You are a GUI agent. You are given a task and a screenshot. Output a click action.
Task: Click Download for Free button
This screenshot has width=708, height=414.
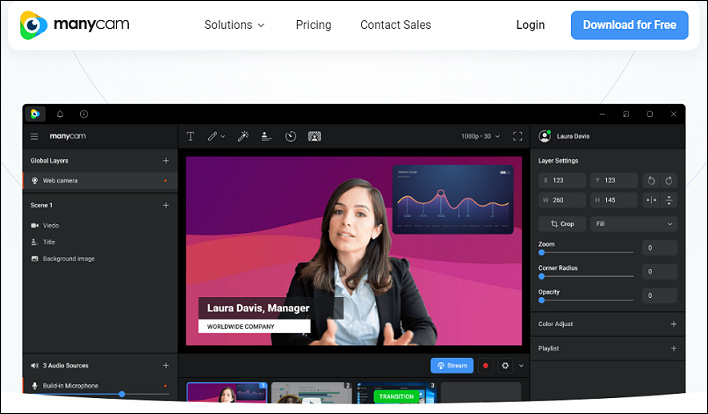[629, 25]
